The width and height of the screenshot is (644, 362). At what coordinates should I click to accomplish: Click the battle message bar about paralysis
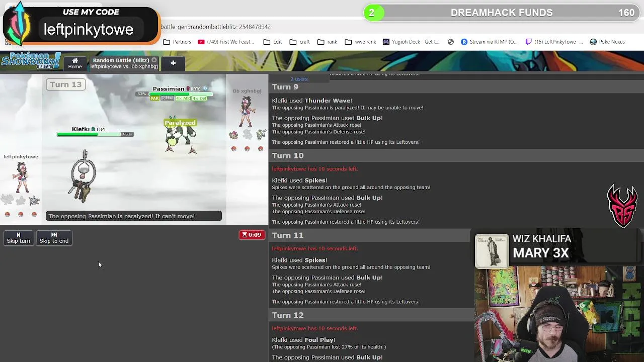click(x=134, y=216)
